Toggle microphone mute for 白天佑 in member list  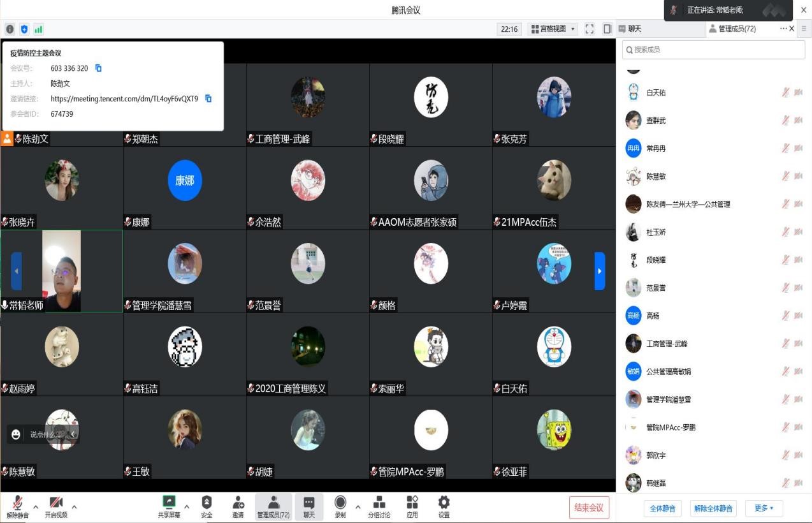pos(786,92)
